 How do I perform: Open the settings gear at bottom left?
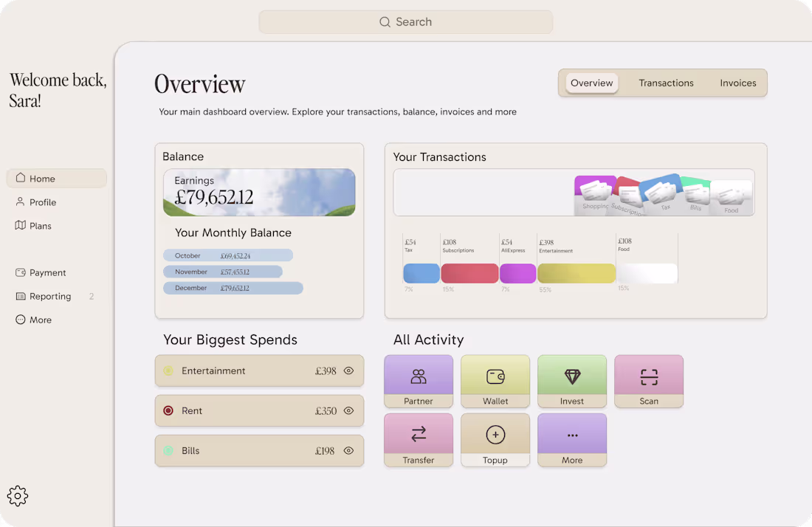tap(17, 495)
